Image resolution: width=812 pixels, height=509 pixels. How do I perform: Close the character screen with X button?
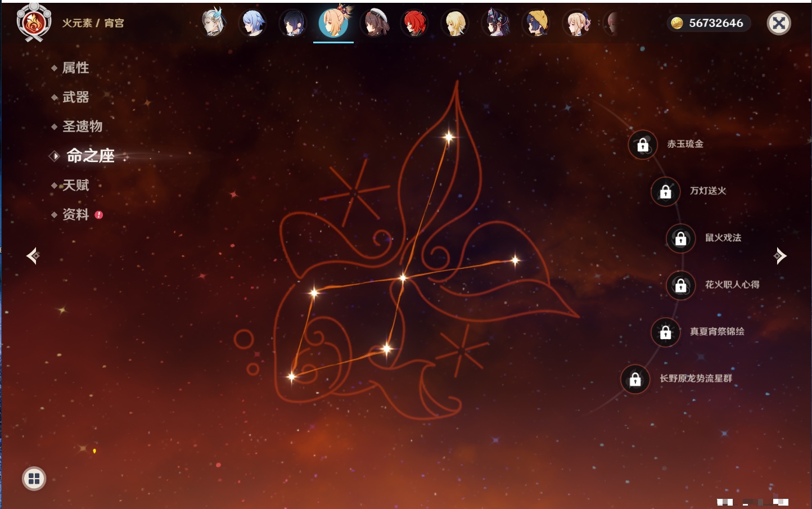click(x=779, y=23)
